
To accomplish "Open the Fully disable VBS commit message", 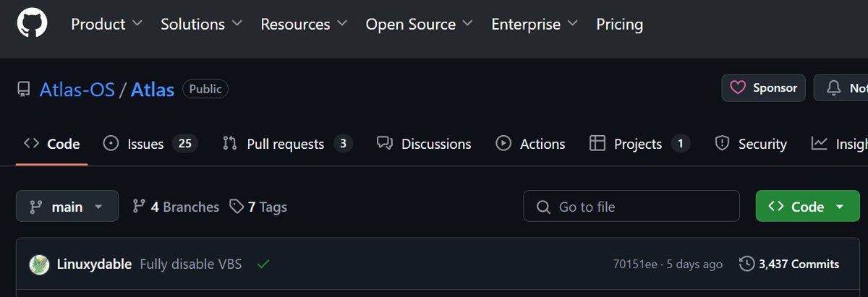I will (191, 264).
